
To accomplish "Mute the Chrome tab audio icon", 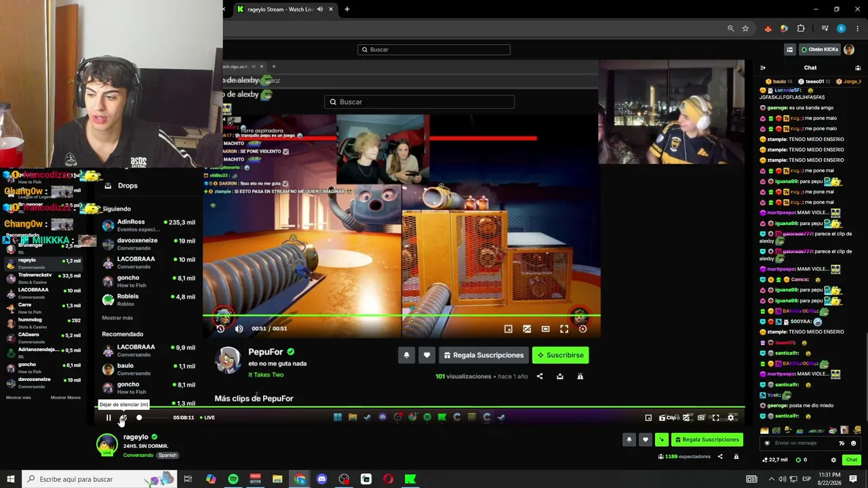I will [x=320, y=9].
